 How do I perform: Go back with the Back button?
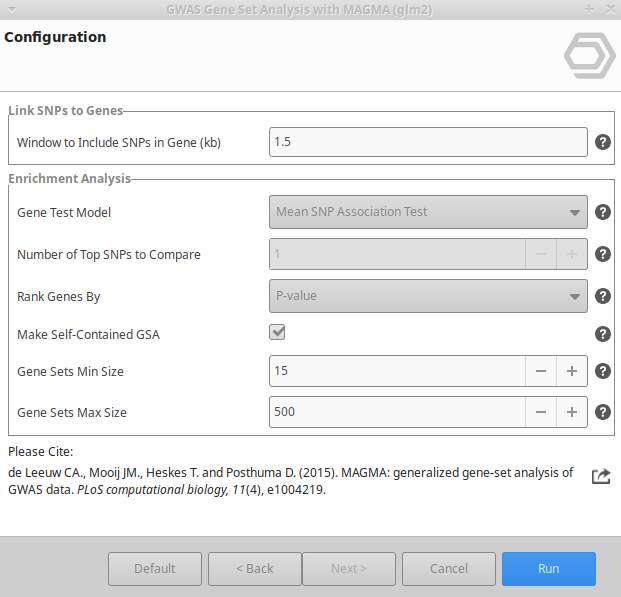255,569
